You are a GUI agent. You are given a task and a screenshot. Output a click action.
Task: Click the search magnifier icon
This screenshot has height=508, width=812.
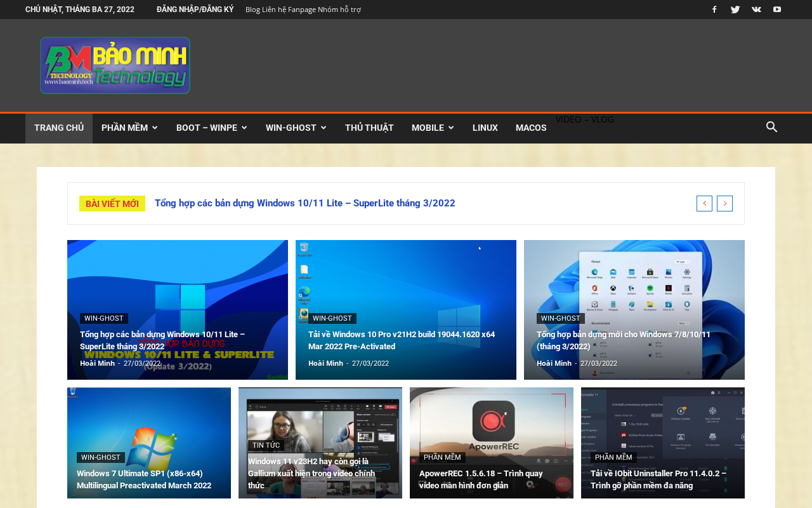[772, 127]
